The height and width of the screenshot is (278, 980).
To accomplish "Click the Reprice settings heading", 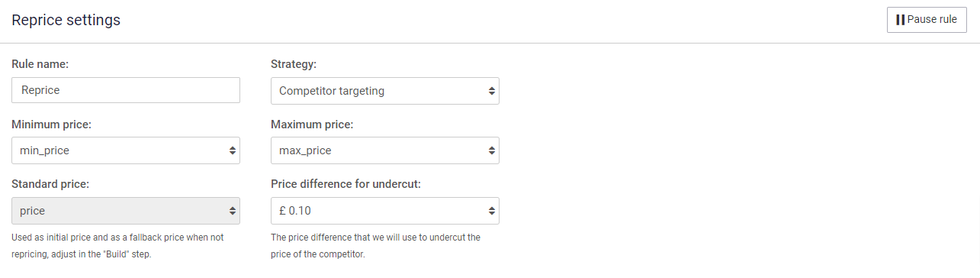I will (x=66, y=21).
